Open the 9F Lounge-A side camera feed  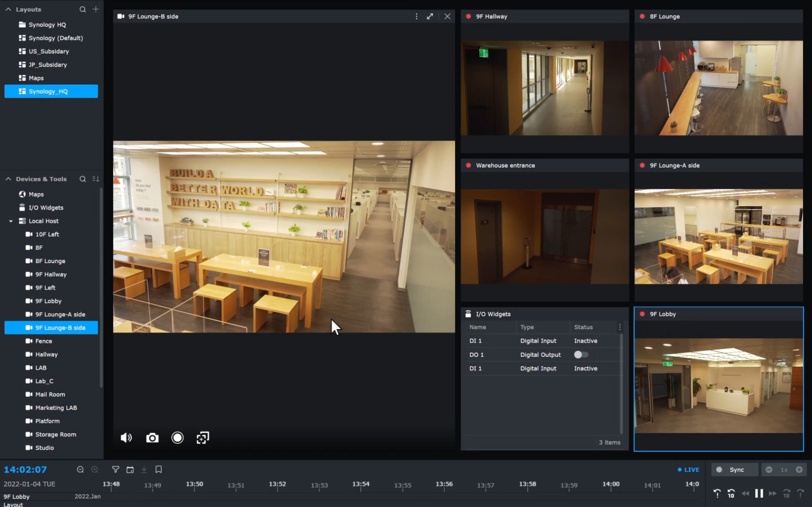click(x=718, y=236)
